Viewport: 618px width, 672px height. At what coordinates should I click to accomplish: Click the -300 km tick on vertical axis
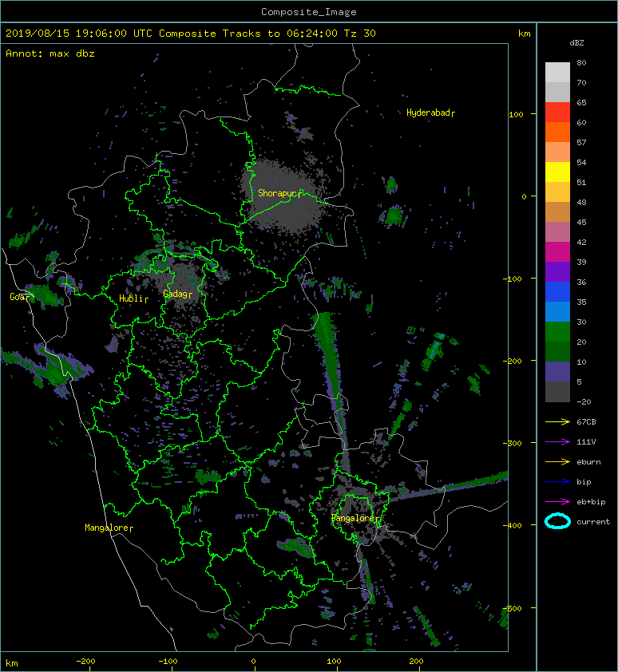[x=512, y=443]
